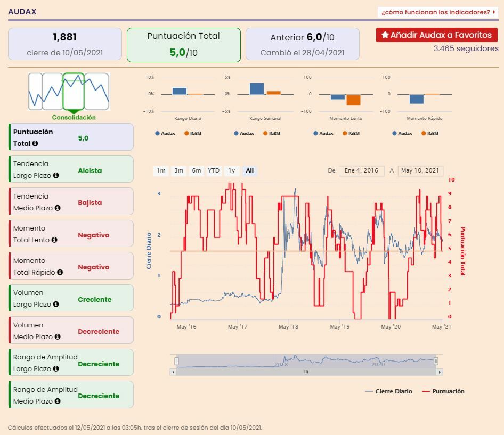The image size is (504, 435).
Task: Click info icon for Tendencia Medio Plazo
Action: pos(58,208)
